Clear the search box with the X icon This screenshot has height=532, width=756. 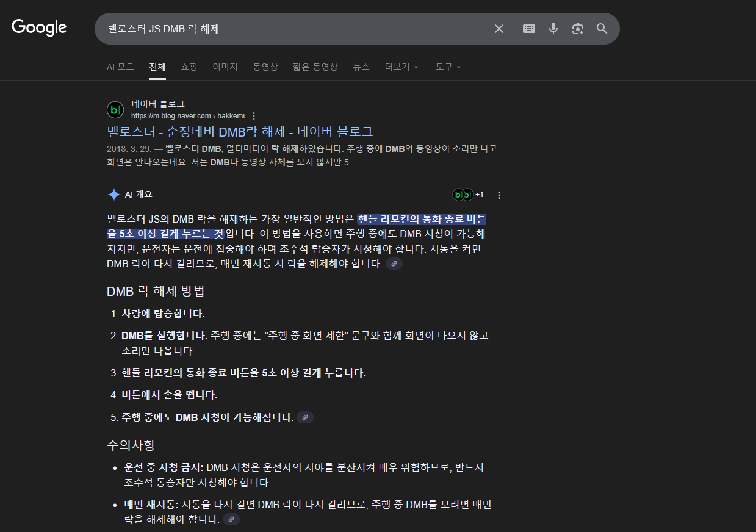tap(499, 29)
